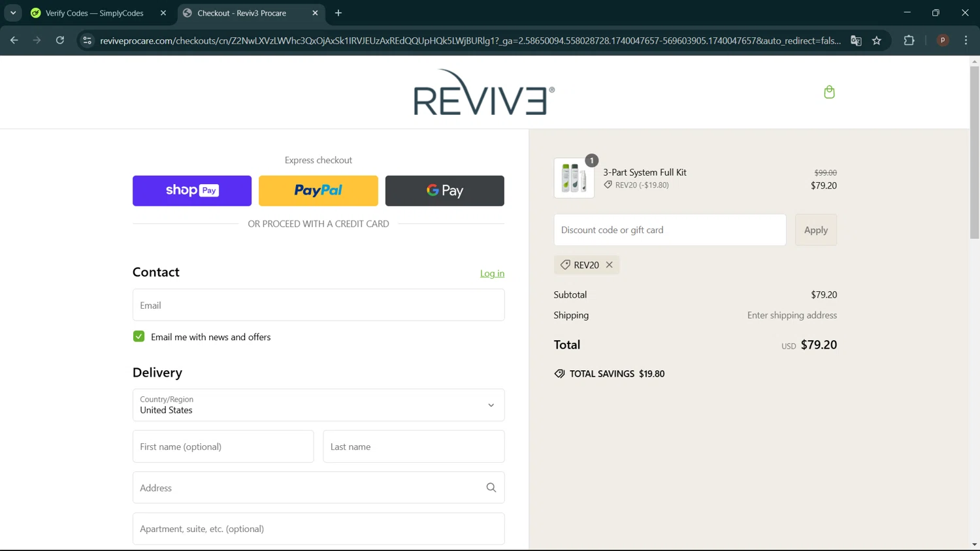Image resolution: width=980 pixels, height=551 pixels.
Task: Focus the Last name field
Action: (x=414, y=447)
